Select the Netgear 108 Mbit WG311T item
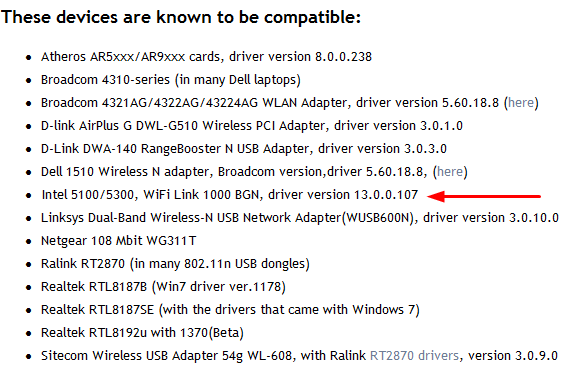 pos(118,241)
